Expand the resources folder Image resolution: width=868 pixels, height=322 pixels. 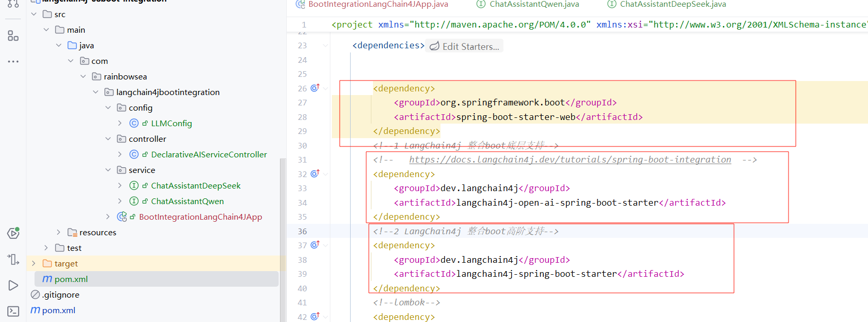click(x=58, y=232)
